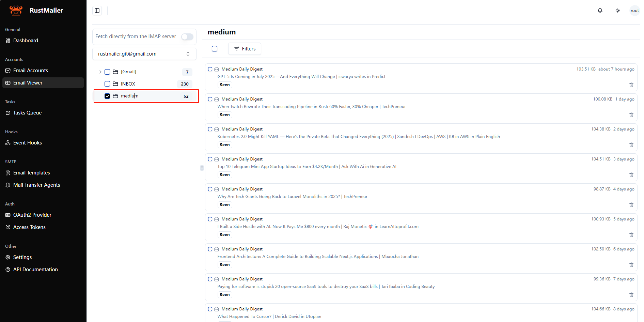Expand the [Gmail] folder tree
Viewport: 644px width, 322px height.
coord(100,72)
